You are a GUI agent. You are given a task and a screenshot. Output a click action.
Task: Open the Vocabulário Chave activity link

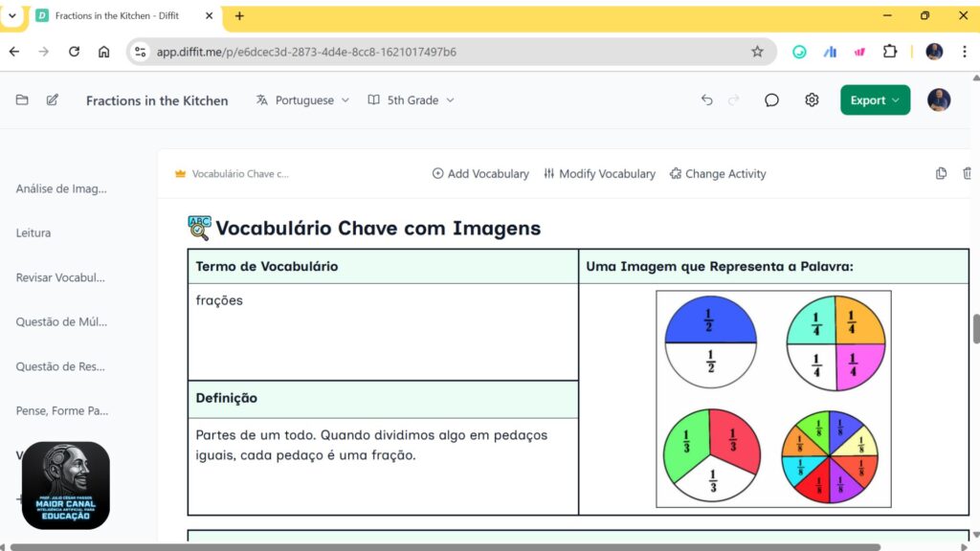(239, 173)
